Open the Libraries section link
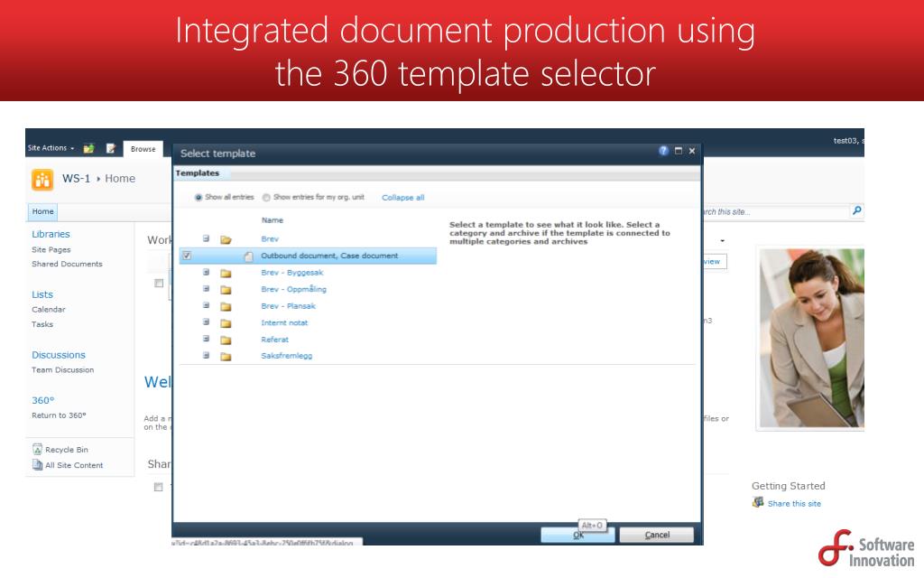 coord(51,234)
